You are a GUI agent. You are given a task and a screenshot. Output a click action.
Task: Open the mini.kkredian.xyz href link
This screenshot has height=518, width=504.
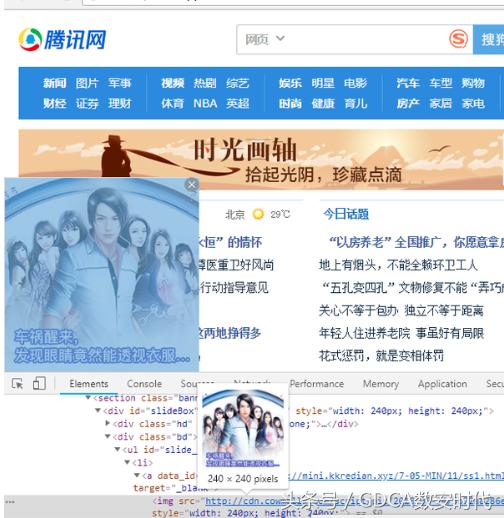point(397,476)
